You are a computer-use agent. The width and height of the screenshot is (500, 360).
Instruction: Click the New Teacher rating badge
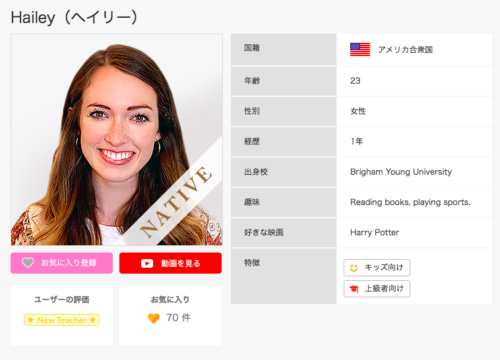[62, 320]
